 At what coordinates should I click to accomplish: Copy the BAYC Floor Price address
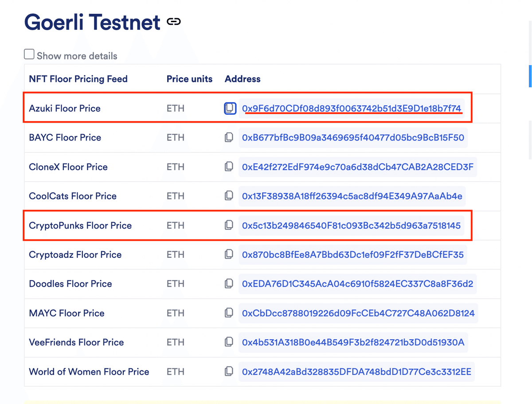point(229,138)
